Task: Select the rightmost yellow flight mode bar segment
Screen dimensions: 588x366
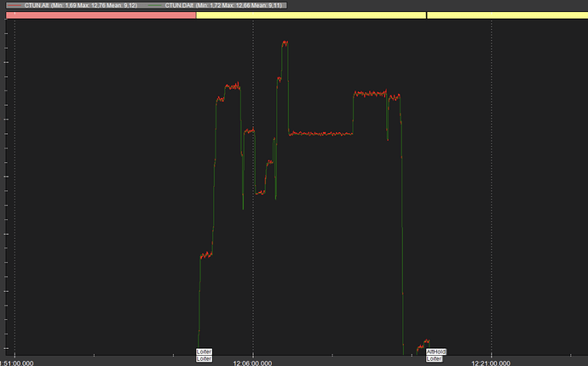Action: pyautogui.click(x=506, y=15)
